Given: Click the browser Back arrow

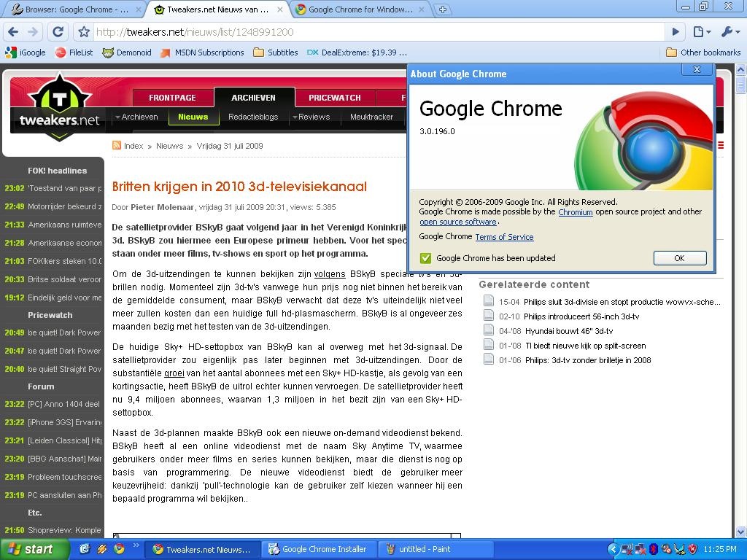Looking at the screenshot, I should click(x=13, y=32).
